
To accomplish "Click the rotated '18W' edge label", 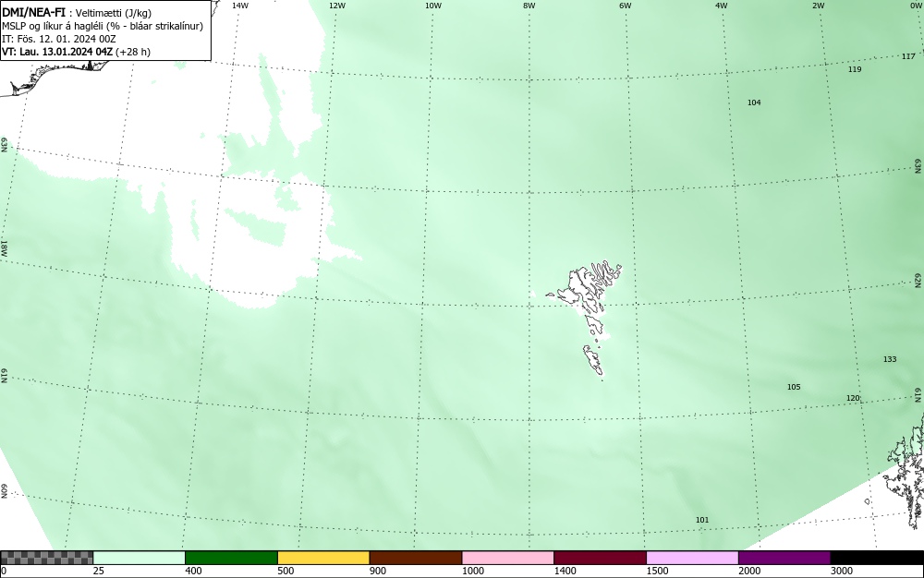I will (4, 247).
